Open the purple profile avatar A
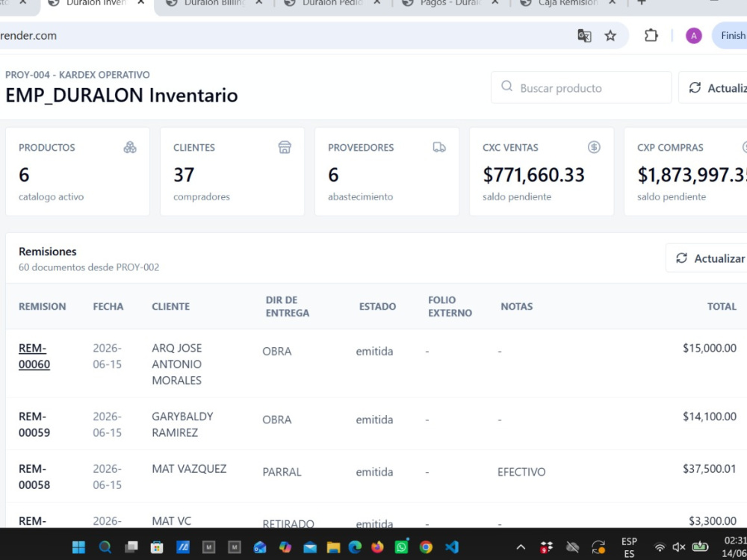Viewport: 747px width, 560px height. [694, 36]
